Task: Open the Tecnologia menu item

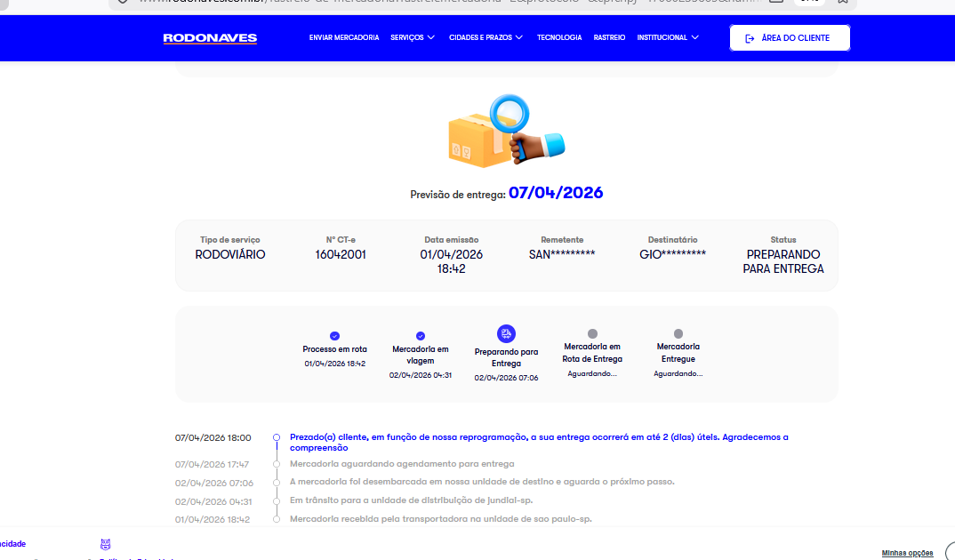Action: pyautogui.click(x=559, y=37)
